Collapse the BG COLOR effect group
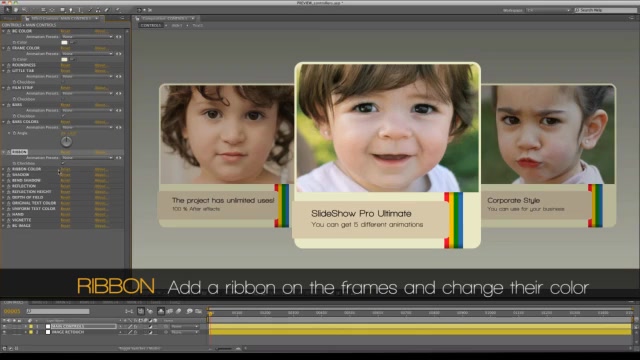 coord(3,31)
